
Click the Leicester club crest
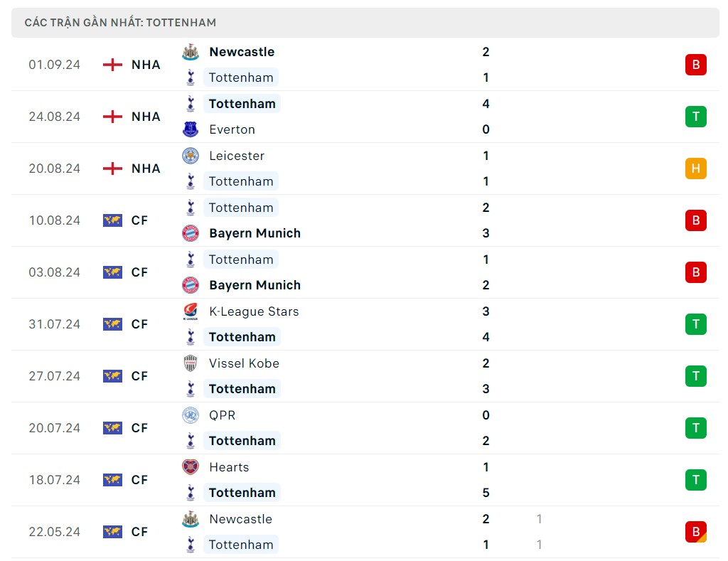point(190,156)
